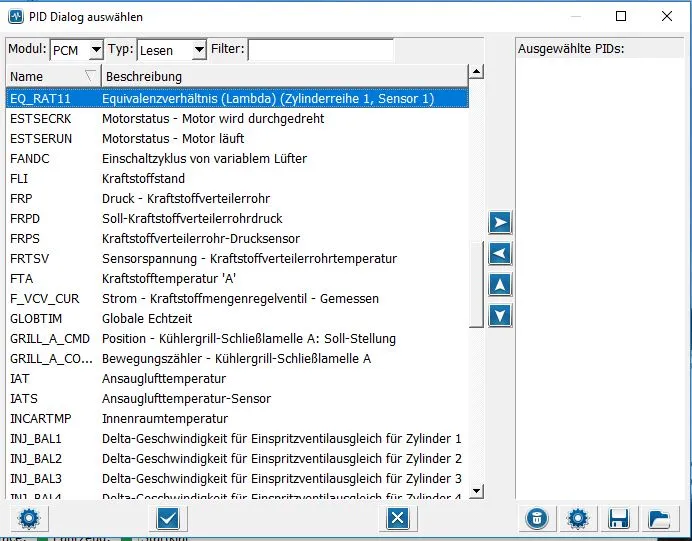Click the remove PID left arrow button
This screenshot has width=692, height=541.
point(500,254)
